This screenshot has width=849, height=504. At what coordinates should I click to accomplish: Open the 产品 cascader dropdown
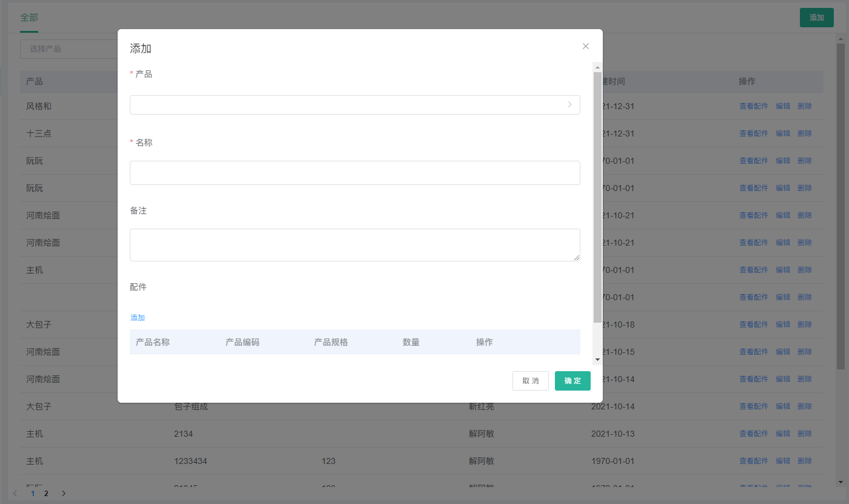[x=355, y=105]
